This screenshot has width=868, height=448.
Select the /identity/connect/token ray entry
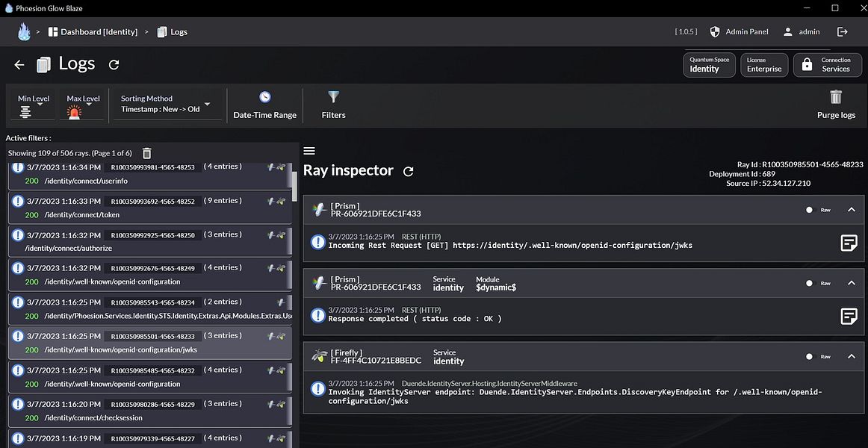(149, 208)
